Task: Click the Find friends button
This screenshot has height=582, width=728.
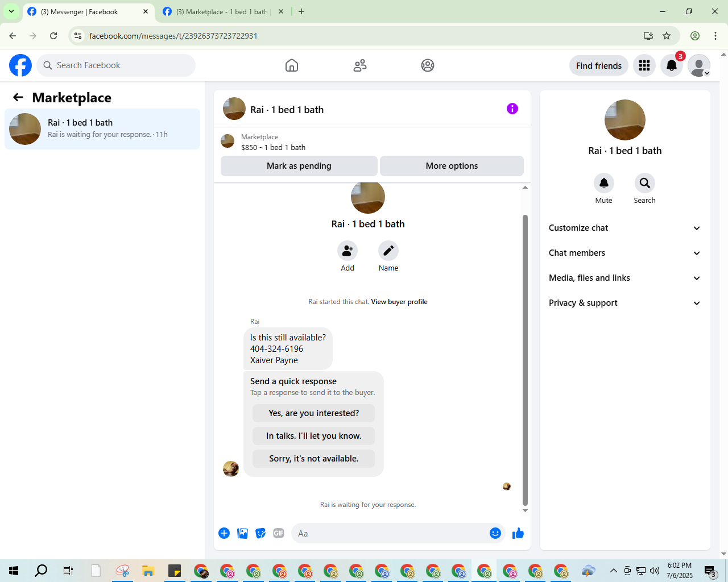Action: [x=599, y=65]
